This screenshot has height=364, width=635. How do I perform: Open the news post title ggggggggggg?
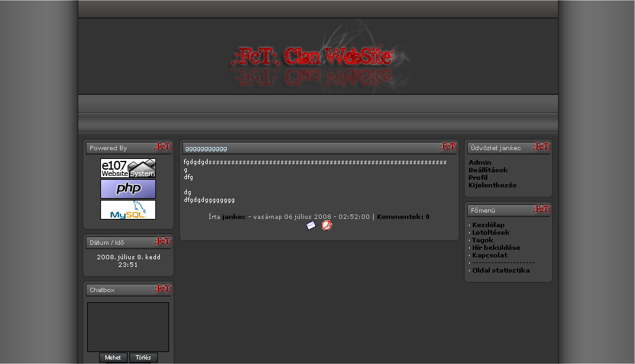click(206, 148)
